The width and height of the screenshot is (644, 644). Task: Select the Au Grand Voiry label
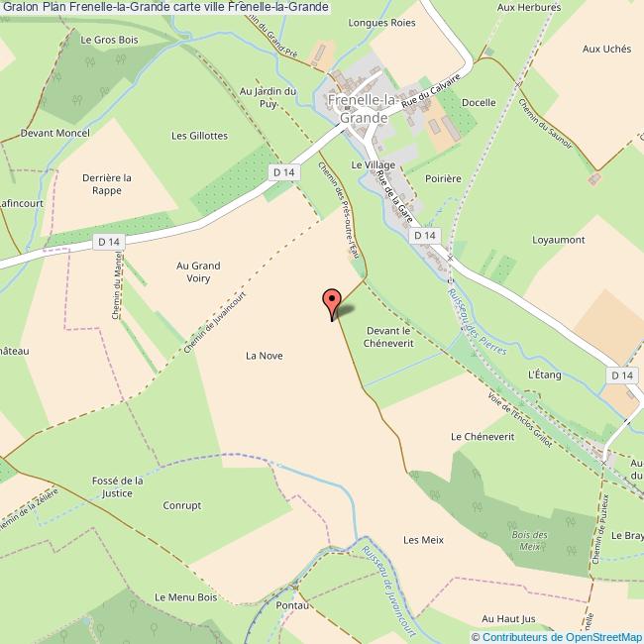pos(198,271)
